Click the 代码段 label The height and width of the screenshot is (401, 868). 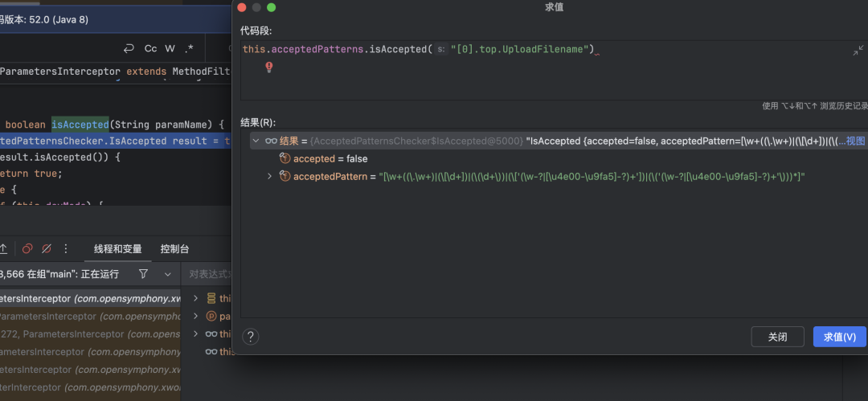[x=256, y=30]
